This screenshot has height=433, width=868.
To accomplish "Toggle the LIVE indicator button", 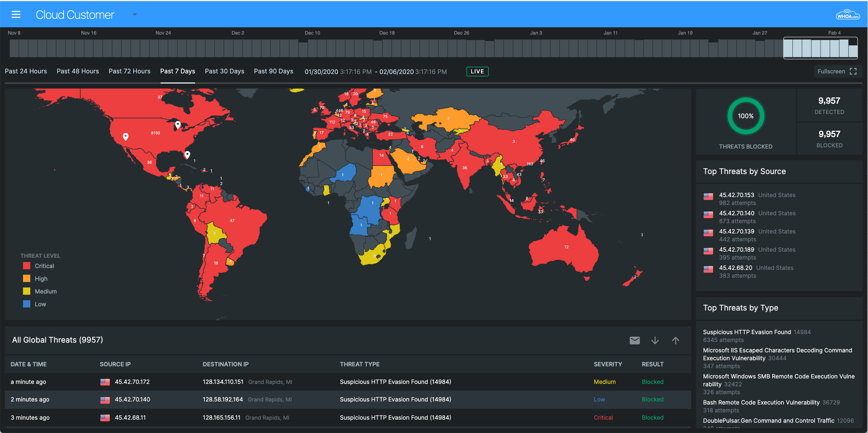I will (477, 71).
